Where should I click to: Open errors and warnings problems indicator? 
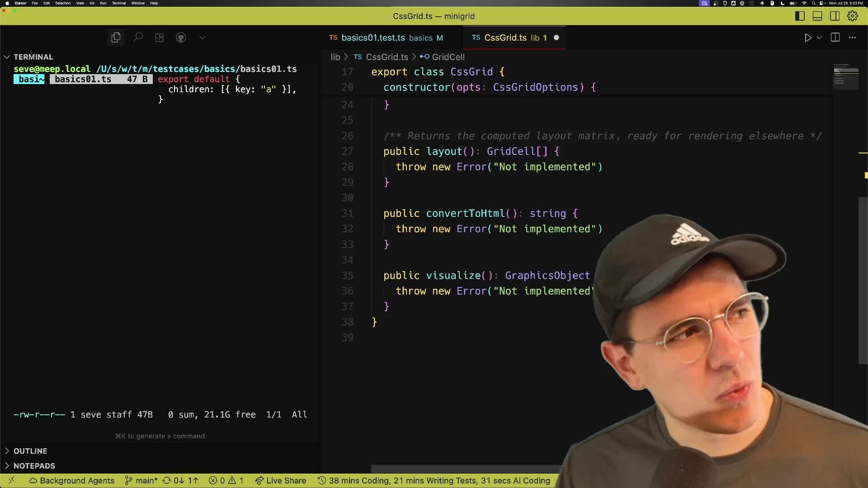[226, 480]
